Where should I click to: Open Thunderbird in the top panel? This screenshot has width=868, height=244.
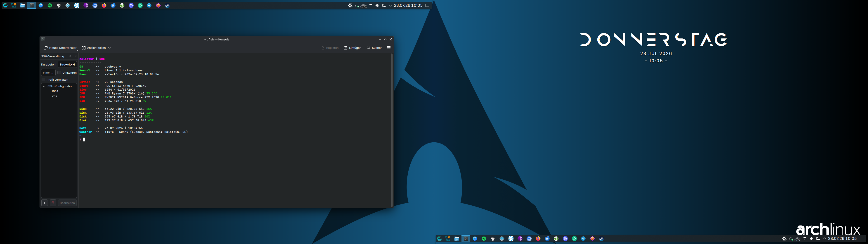tap(113, 5)
